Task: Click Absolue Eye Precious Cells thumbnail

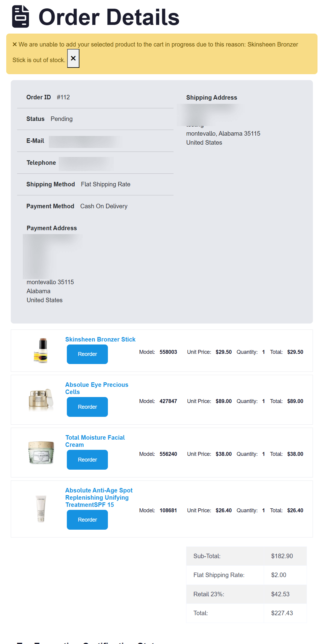Action: coord(41,399)
